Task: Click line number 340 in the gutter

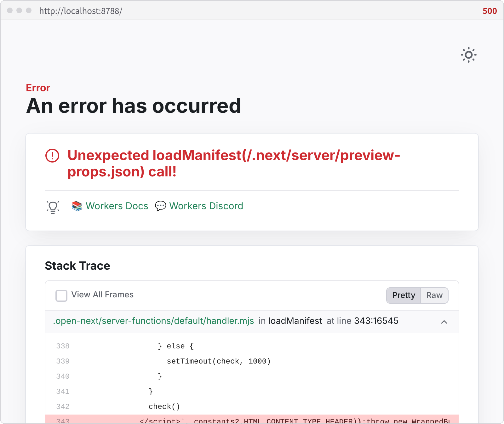Action: (63, 376)
